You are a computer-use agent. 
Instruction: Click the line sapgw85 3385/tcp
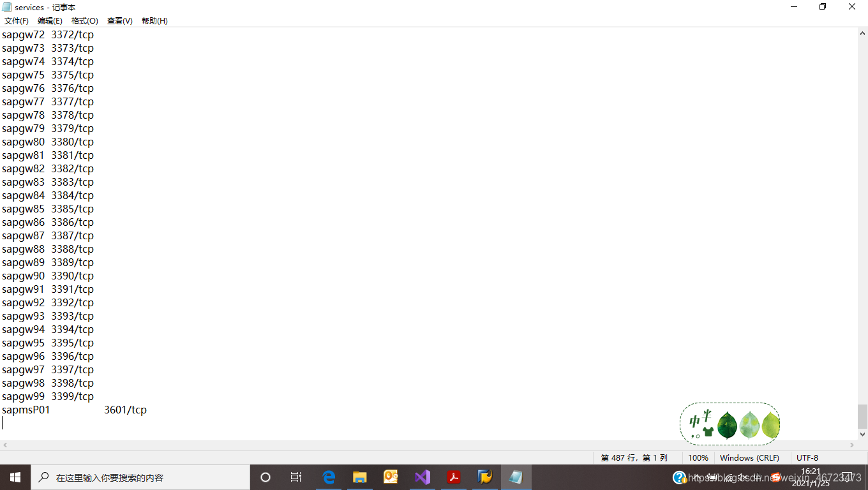48,209
